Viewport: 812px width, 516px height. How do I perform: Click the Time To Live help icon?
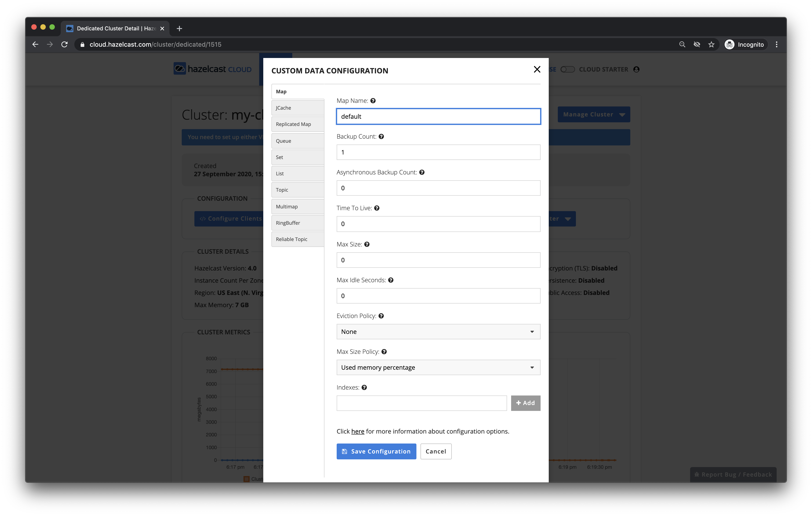click(x=377, y=208)
